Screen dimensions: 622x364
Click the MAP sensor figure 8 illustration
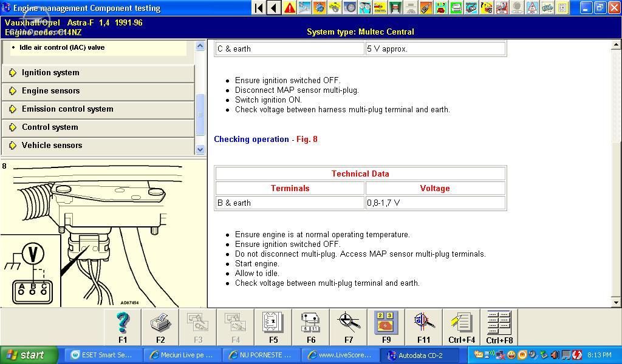(103, 234)
